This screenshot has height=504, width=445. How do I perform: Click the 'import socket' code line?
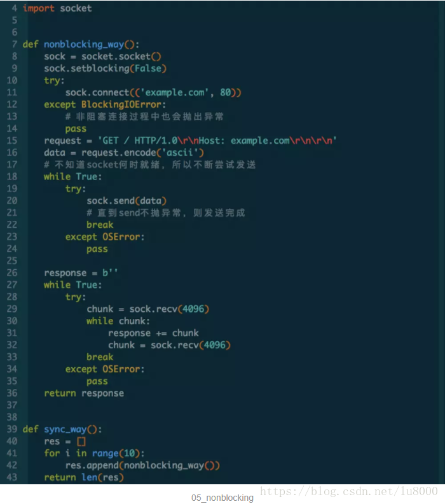point(57,8)
